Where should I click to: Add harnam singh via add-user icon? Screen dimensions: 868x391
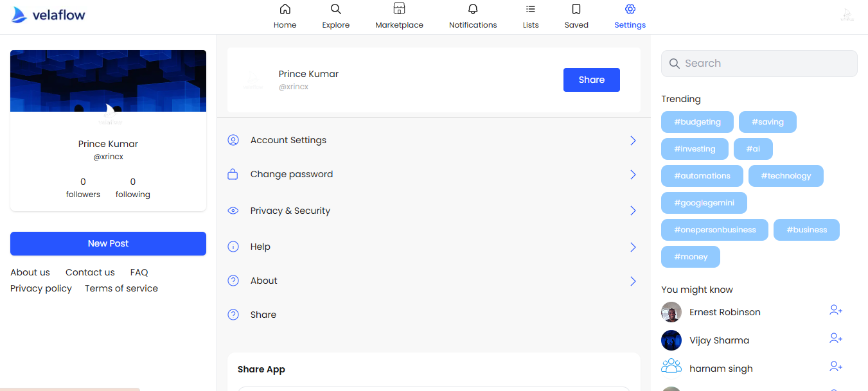(835, 367)
